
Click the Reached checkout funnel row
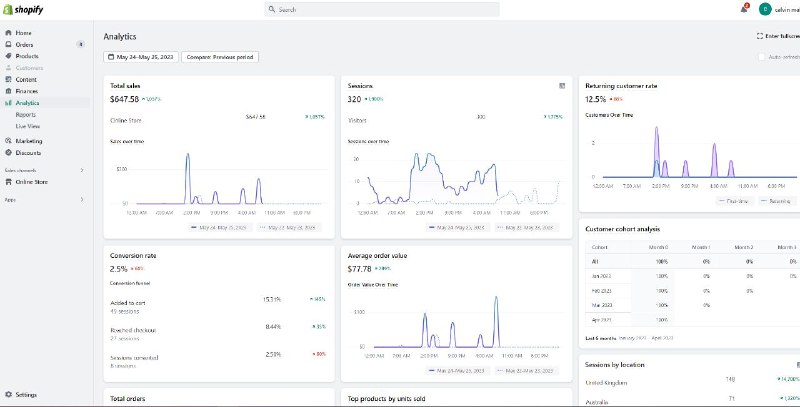[x=218, y=334]
